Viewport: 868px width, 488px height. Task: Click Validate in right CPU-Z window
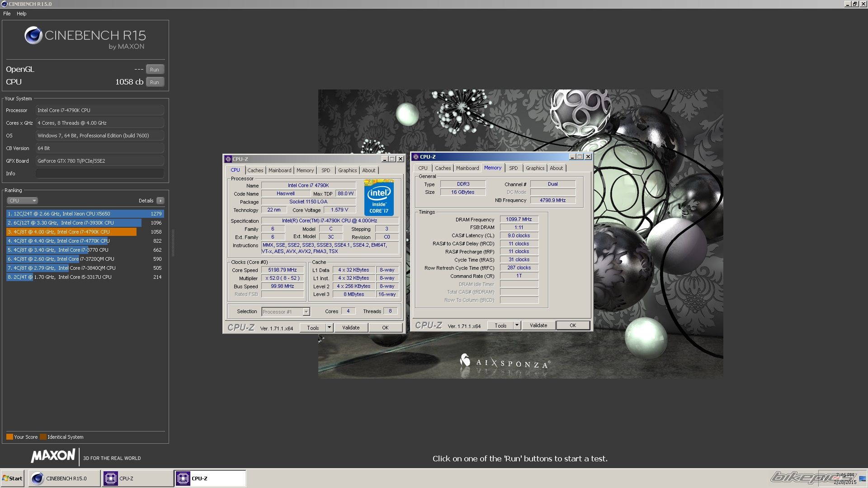click(x=538, y=326)
